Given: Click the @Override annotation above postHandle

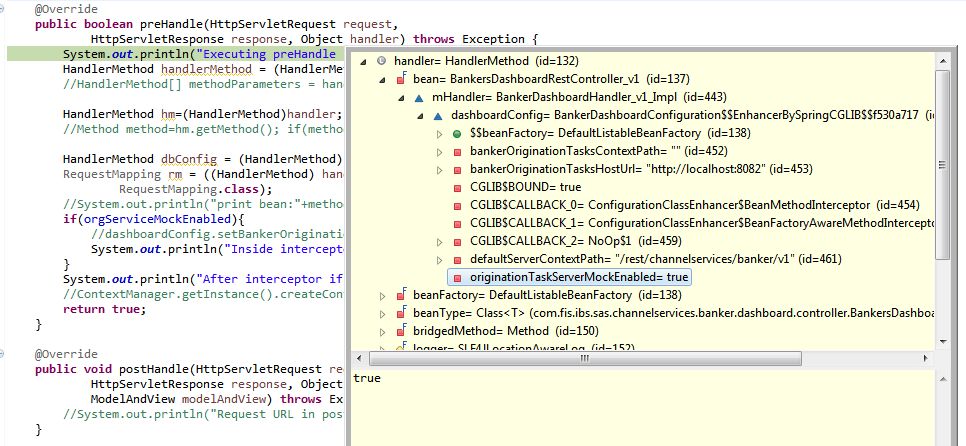Looking at the screenshot, I should (66, 354).
